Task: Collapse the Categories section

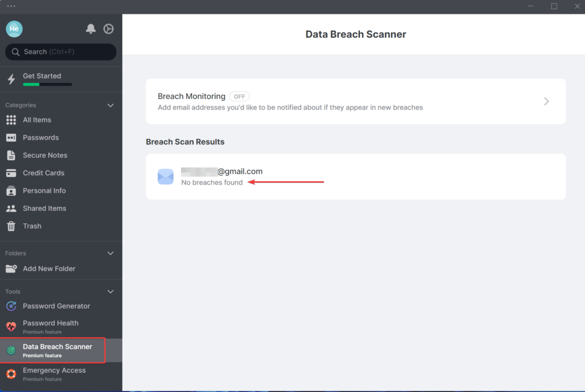Action: 110,105
